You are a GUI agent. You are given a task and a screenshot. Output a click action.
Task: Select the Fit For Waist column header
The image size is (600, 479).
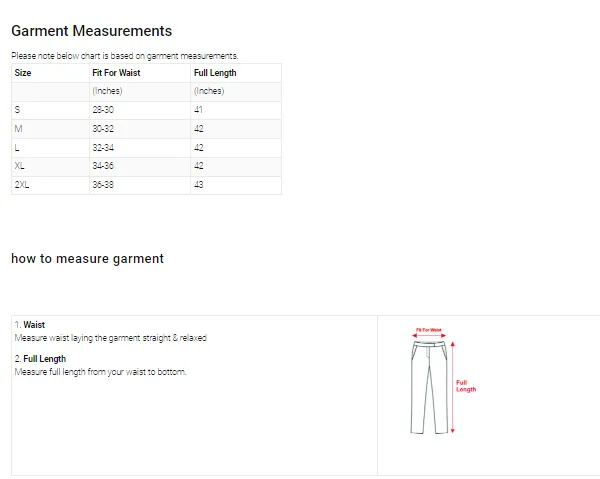tap(115, 73)
